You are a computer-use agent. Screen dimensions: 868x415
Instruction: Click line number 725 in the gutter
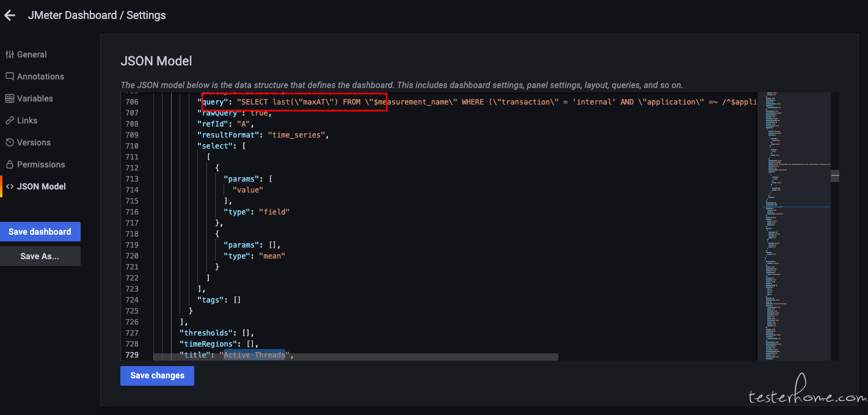[x=131, y=310]
